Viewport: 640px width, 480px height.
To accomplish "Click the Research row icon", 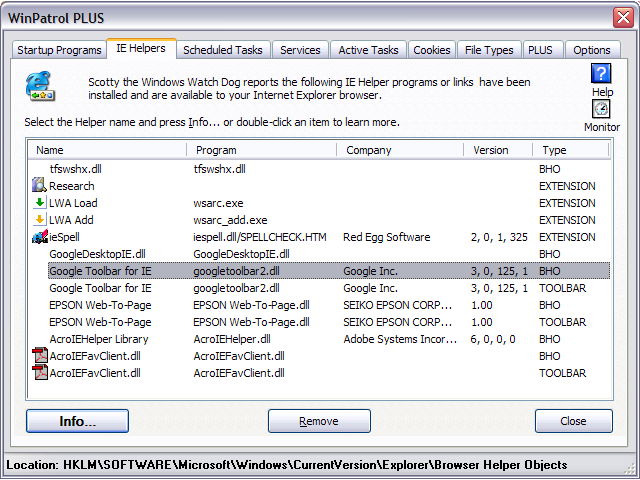I will (x=39, y=185).
